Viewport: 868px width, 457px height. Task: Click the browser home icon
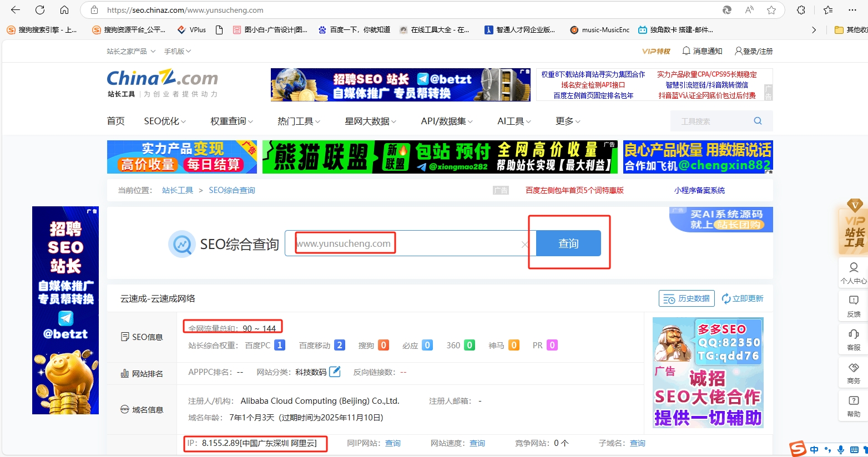click(x=64, y=10)
